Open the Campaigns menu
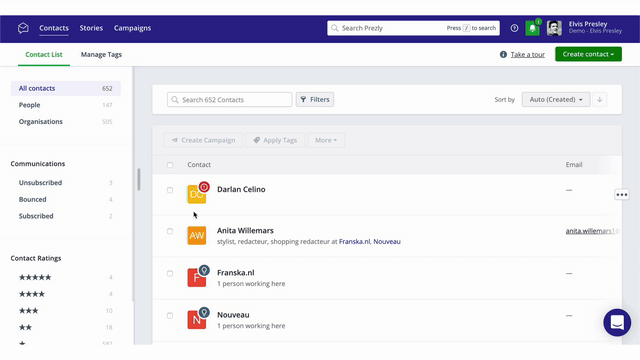The height and width of the screenshot is (360, 640). tap(132, 28)
